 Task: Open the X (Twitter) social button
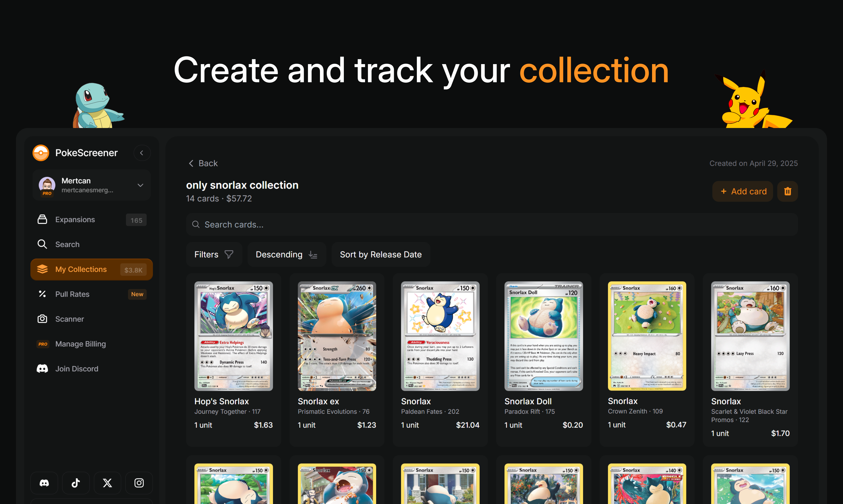click(107, 483)
